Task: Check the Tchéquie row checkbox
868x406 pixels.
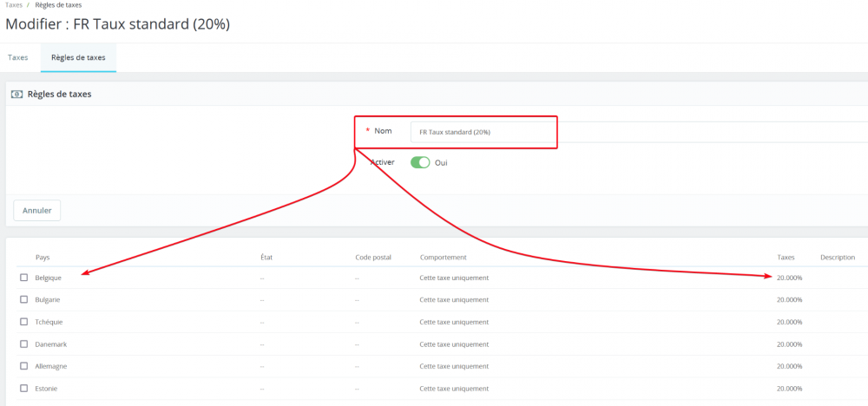Action: point(23,322)
